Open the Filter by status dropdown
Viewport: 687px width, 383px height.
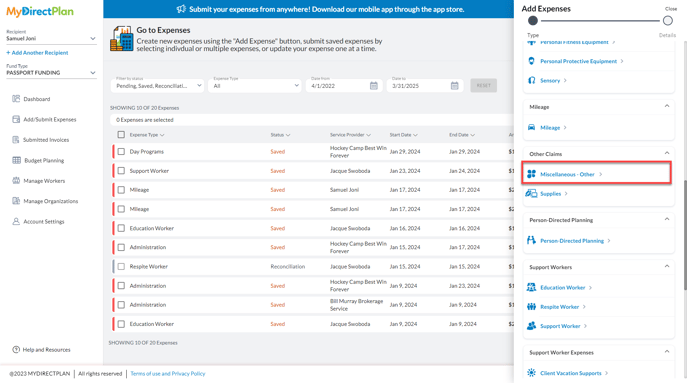(x=157, y=85)
